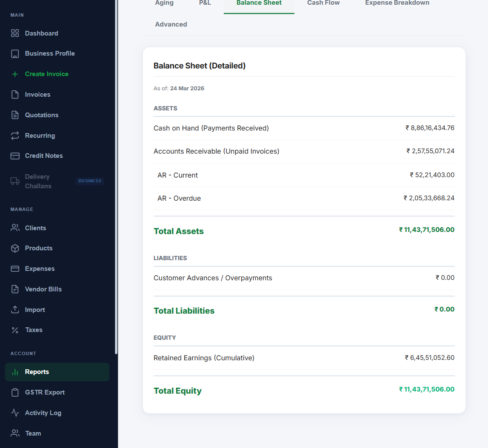
Task: Click the Business Profile building icon
Action: [x=15, y=53]
